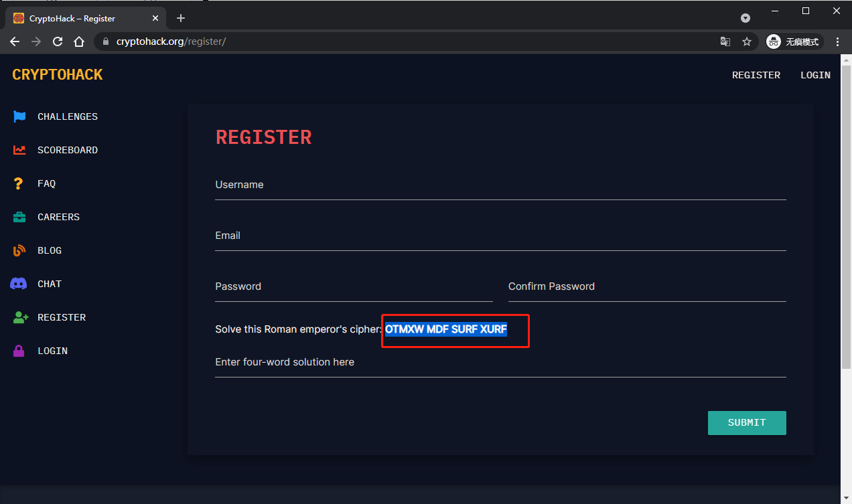The height and width of the screenshot is (504, 852).
Task: Bookmark this page with star icon
Action: coord(747,41)
